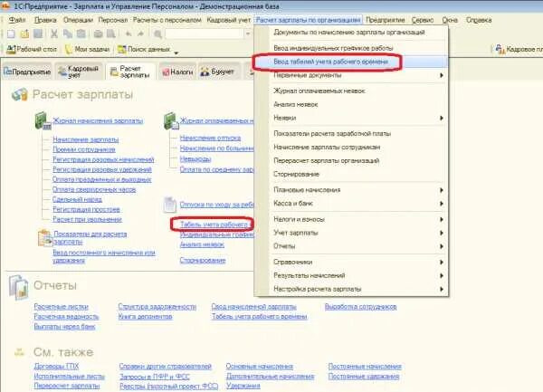Open the Начисление отпуска link
The image size is (543, 392).
(x=210, y=139)
